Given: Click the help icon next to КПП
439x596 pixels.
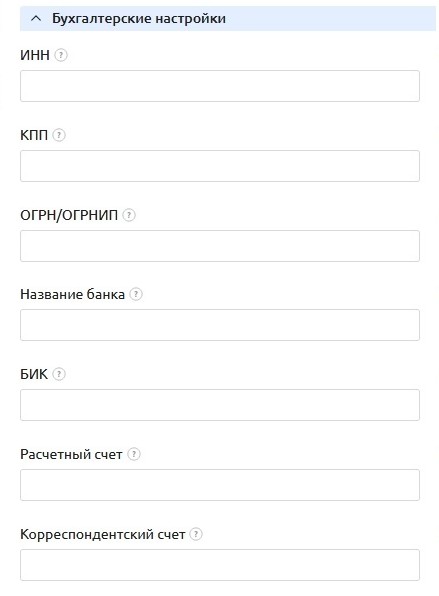Looking at the screenshot, I should tap(59, 135).
